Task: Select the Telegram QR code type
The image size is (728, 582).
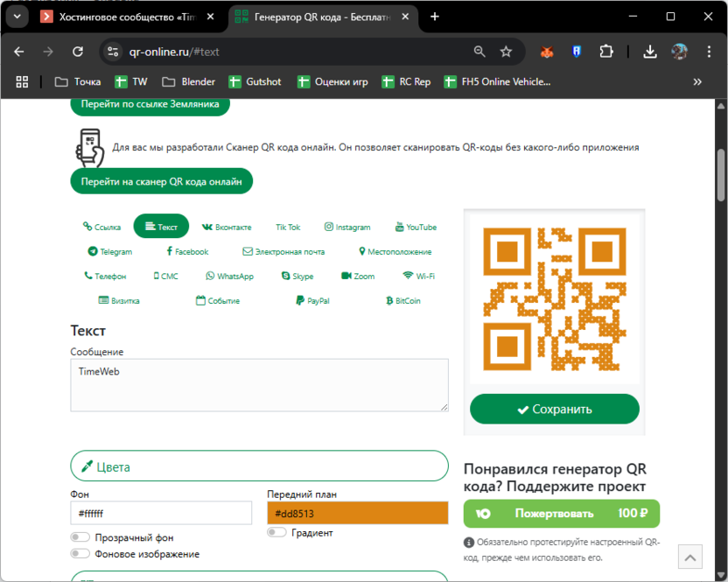Action: 110,251
